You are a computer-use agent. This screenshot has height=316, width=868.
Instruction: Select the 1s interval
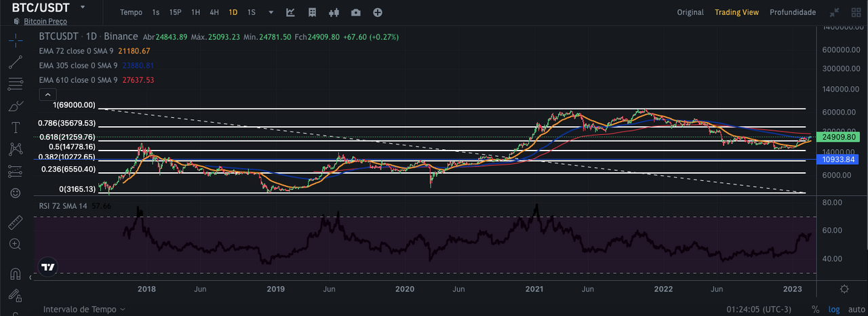pyautogui.click(x=156, y=12)
